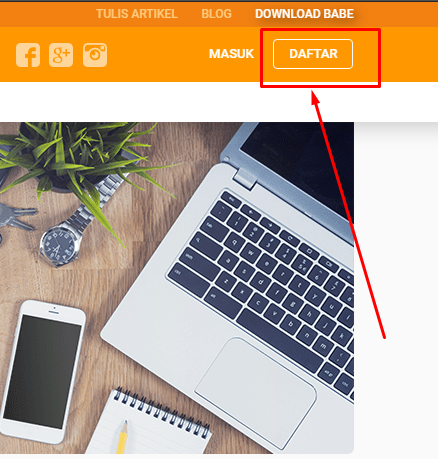Click the empty gray area beside the photo
The height and width of the screenshot is (459, 438).
(x=396, y=288)
